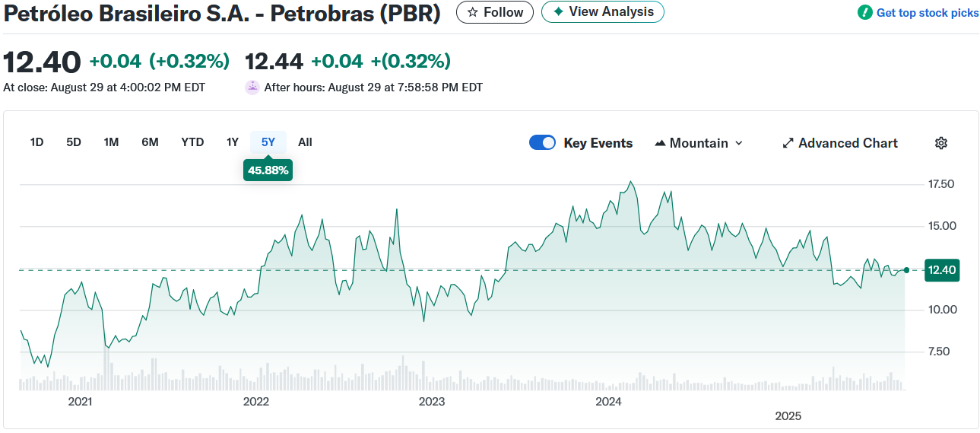Click the mountain chart-type icon
980x433 pixels.
pyautogui.click(x=660, y=143)
